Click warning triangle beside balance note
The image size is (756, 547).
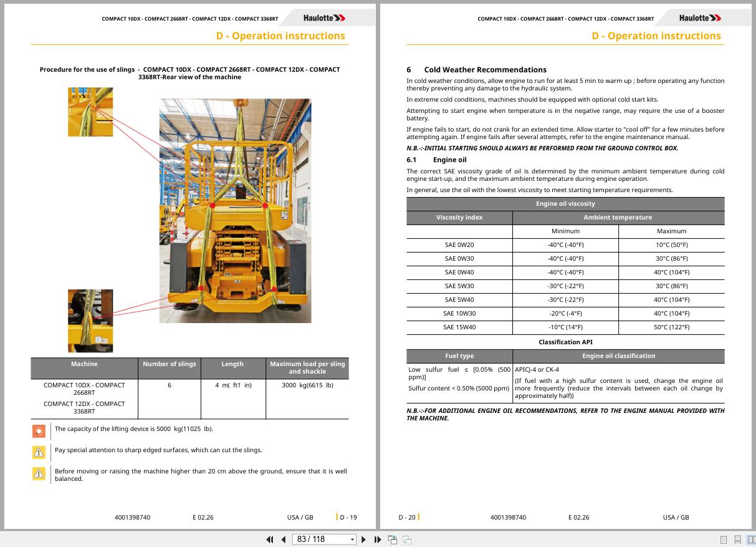click(39, 474)
